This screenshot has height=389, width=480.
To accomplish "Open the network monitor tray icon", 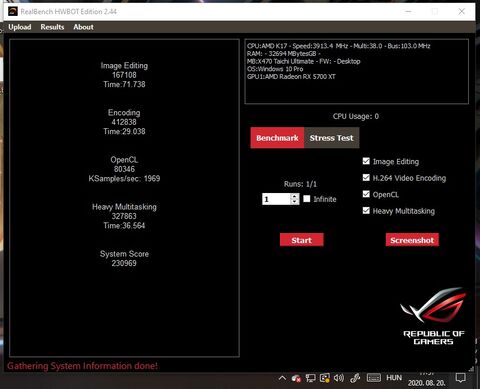I will (x=310, y=378).
